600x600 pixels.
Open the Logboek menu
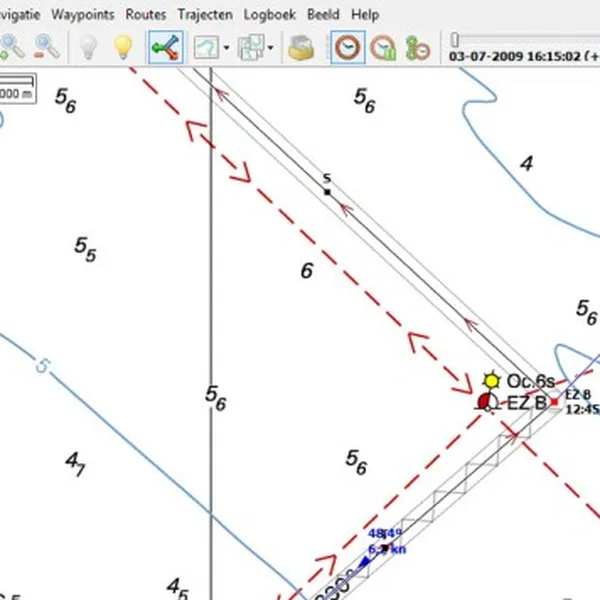coord(274,15)
